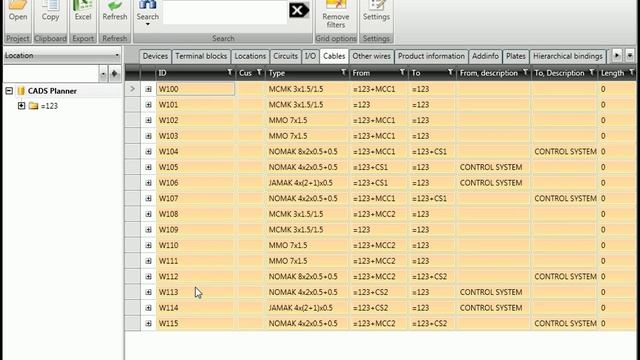Filter the Length column
Screen dimensions: 640x360
(x=631, y=73)
